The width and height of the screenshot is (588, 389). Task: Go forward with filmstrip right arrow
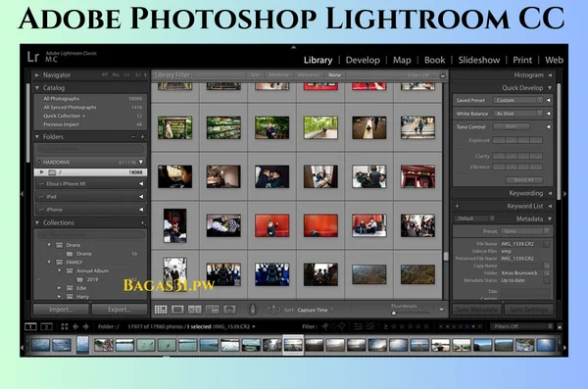(86, 326)
